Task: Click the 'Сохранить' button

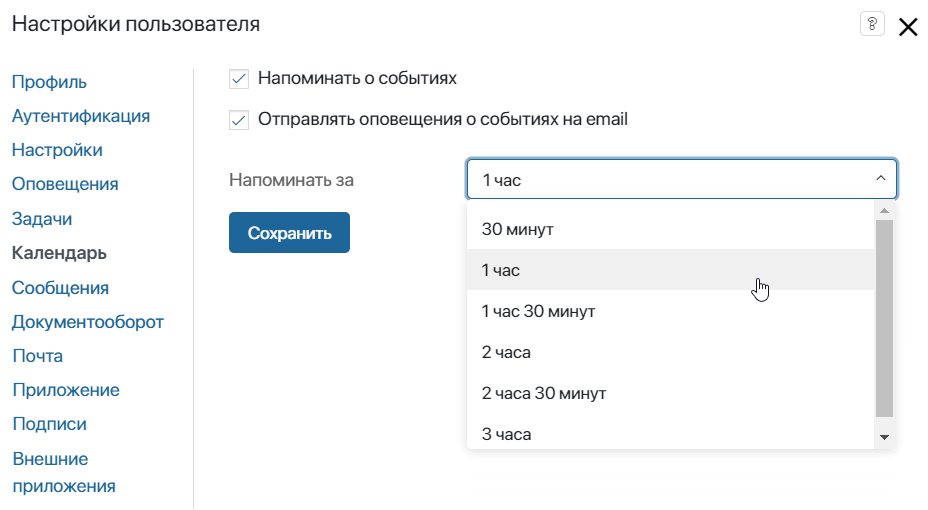Action: (289, 233)
